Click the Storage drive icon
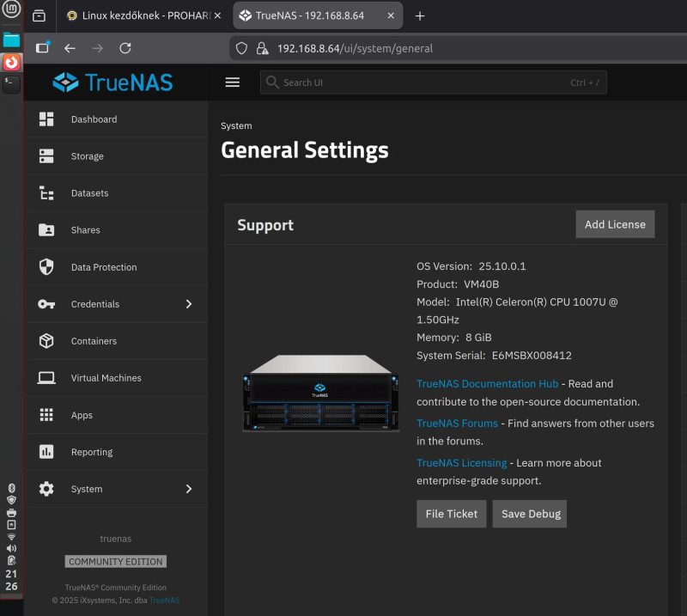687x616 pixels. (x=46, y=156)
